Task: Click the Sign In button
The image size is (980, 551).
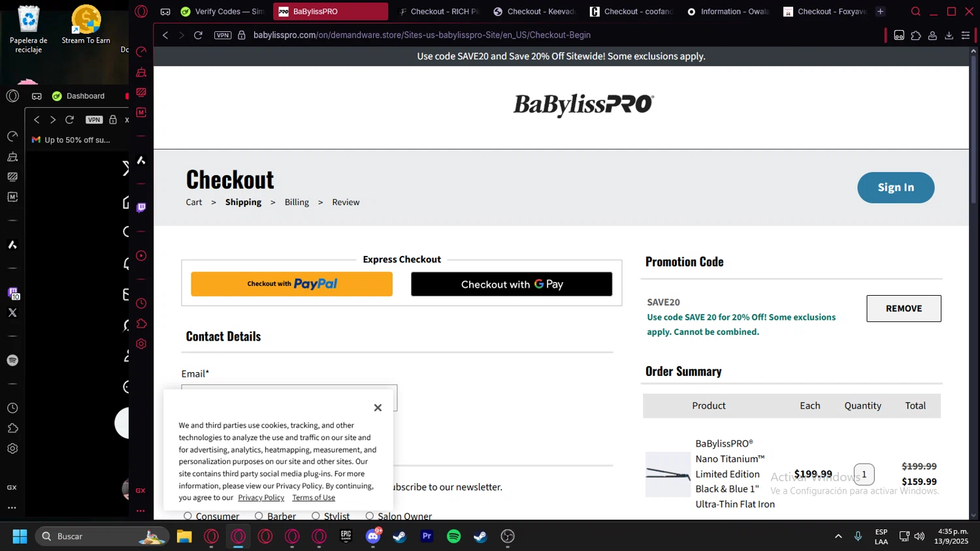Action: tap(896, 187)
